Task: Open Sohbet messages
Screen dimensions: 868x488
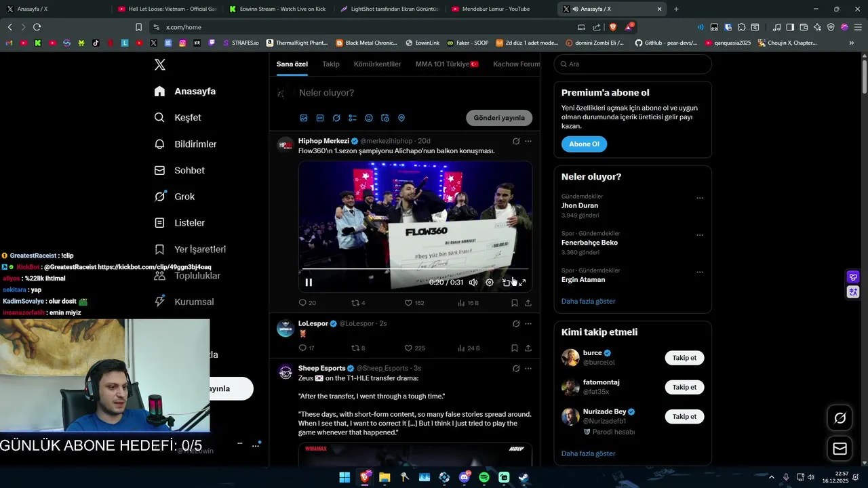Action: tap(180, 170)
